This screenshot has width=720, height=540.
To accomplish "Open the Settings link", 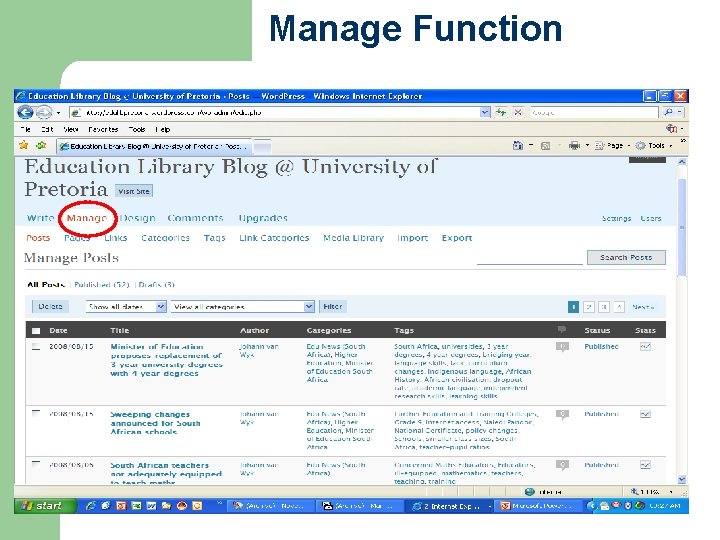I will tap(616, 219).
